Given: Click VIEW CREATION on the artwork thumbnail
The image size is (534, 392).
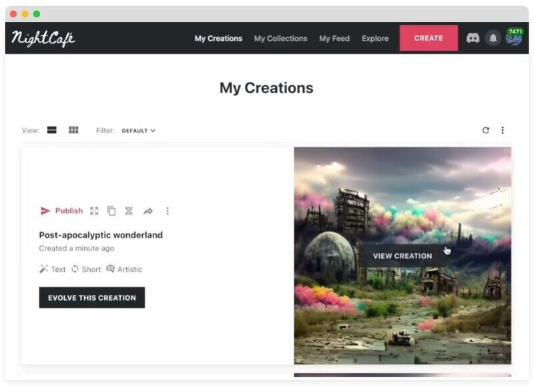Looking at the screenshot, I should pos(402,256).
